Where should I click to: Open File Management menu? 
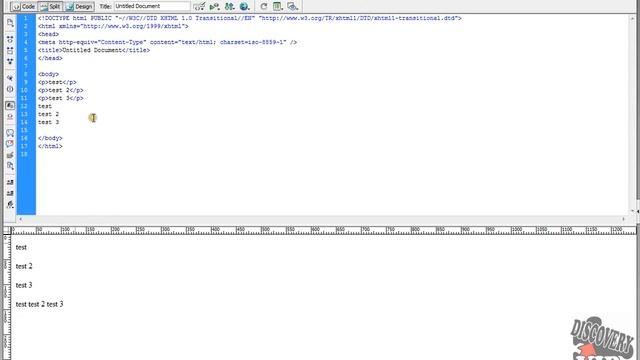point(229,6)
